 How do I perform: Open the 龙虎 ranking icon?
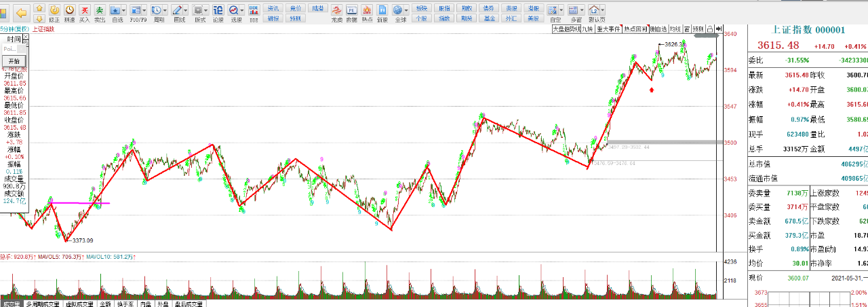point(336,12)
